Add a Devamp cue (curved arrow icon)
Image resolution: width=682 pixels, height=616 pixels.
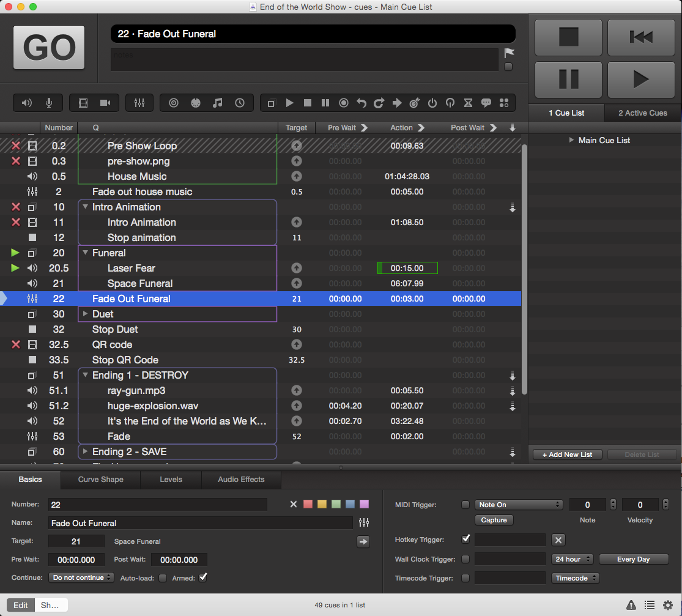click(379, 103)
